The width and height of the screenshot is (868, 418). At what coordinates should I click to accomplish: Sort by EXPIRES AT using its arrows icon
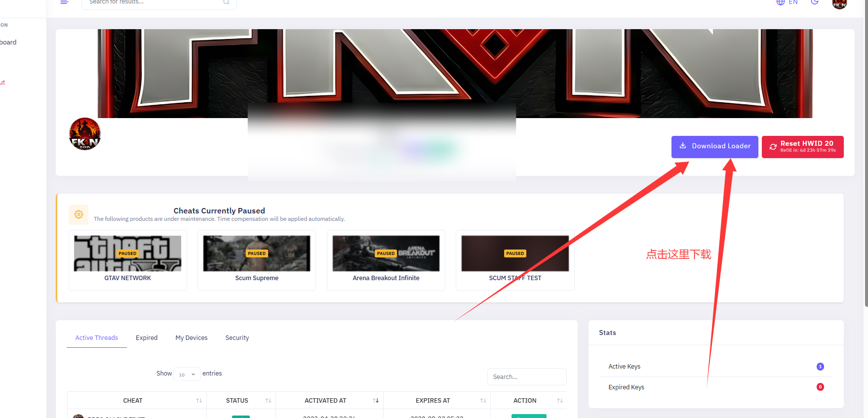(x=483, y=401)
